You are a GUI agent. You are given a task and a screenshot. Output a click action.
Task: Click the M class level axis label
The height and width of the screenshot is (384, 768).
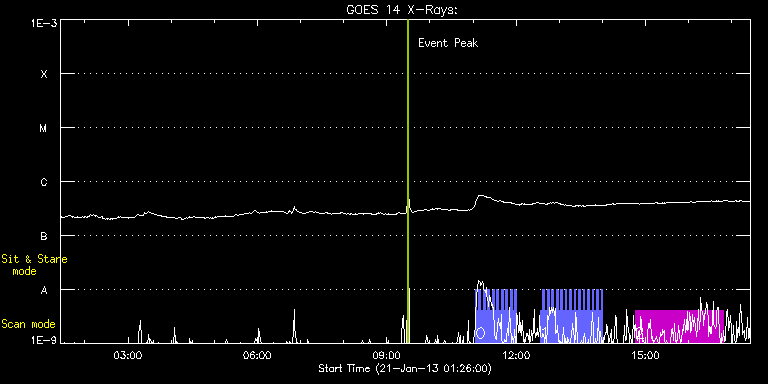(44, 128)
